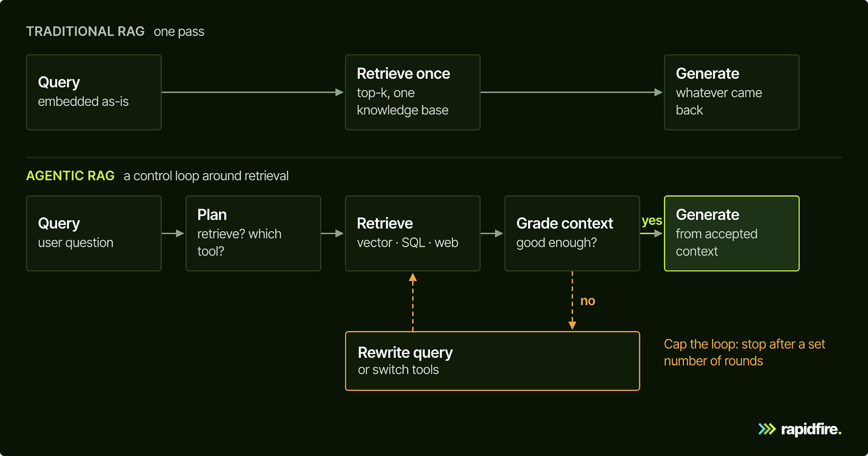Select the Traditional RAG 'Query embedded as-is' box

click(x=94, y=92)
